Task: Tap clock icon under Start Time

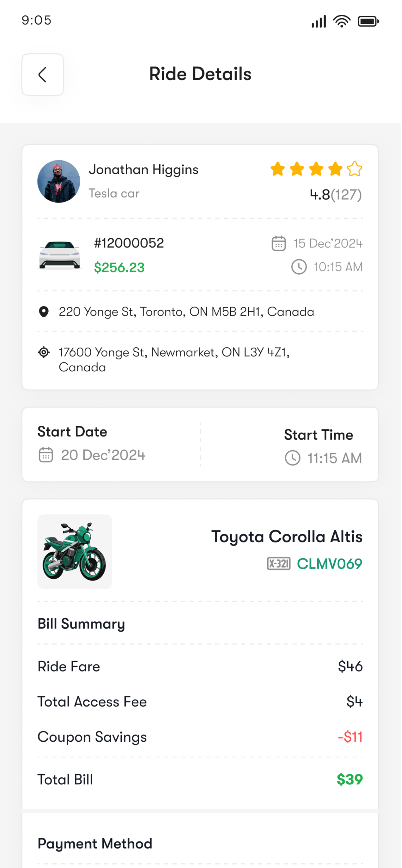Action: tap(292, 458)
